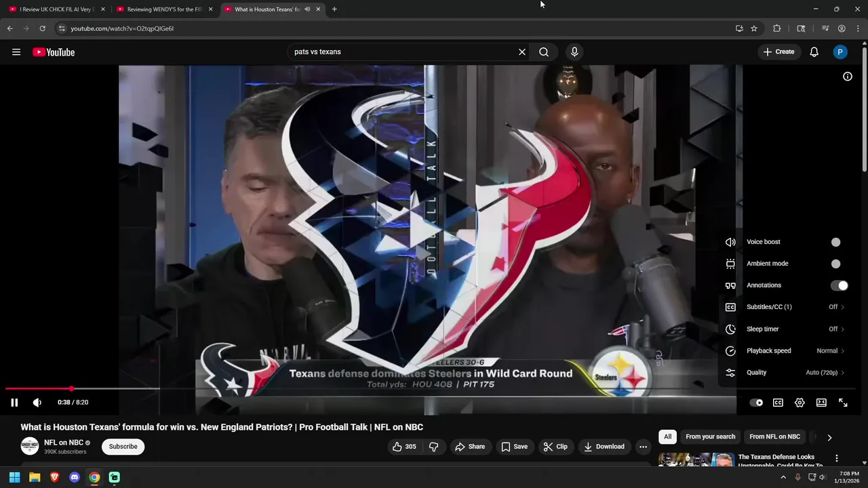868x488 pixels.
Task: Turn on Ambient mode
Action: click(x=836, y=264)
